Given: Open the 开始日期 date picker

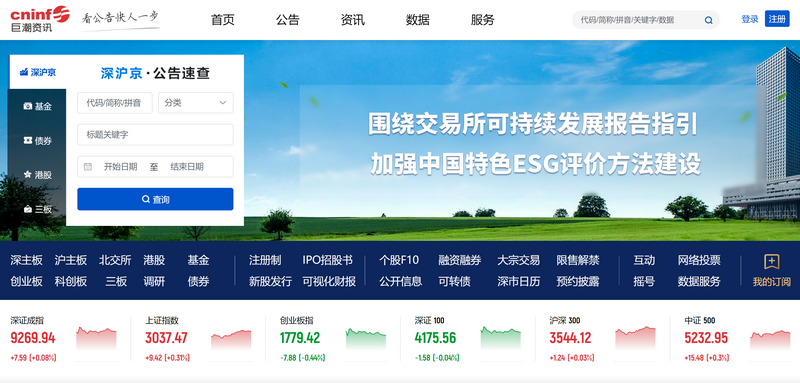Looking at the screenshot, I should (x=121, y=167).
